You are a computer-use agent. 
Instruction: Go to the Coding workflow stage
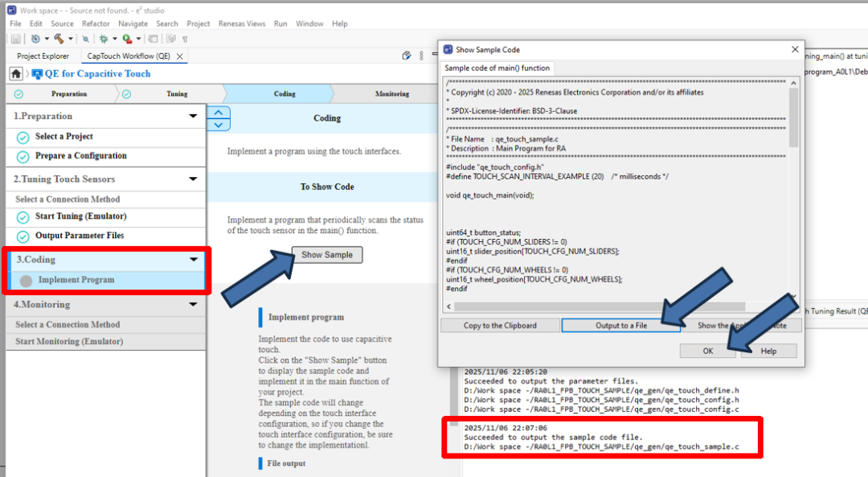(285, 93)
